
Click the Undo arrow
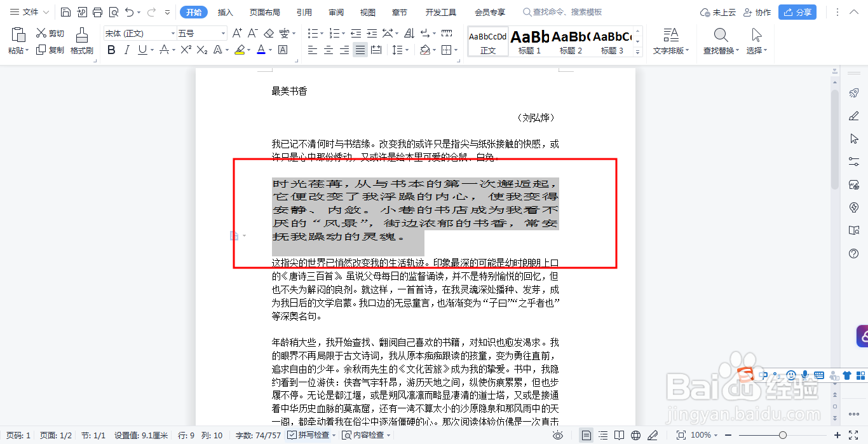pyautogui.click(x=130, y=12)
